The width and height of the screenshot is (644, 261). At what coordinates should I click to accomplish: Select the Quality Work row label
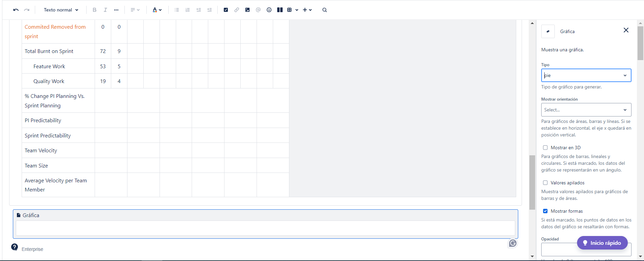[49, 81]
